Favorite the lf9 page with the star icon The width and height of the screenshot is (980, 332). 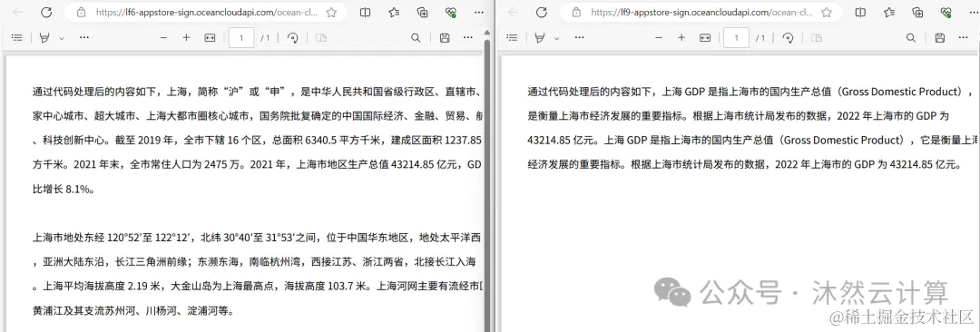(827, 13)
